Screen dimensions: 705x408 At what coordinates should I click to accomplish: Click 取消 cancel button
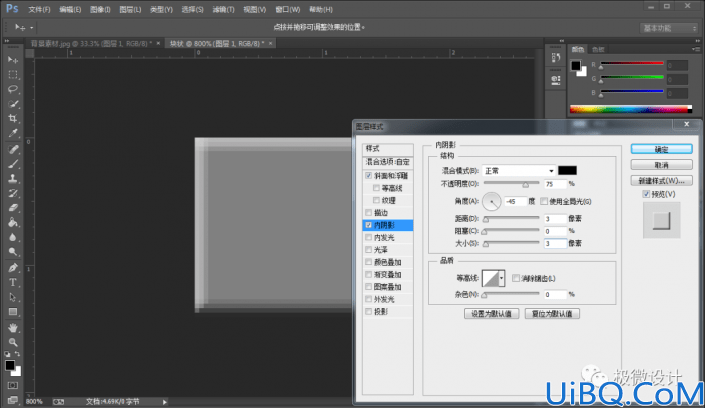tap(661, 165)
